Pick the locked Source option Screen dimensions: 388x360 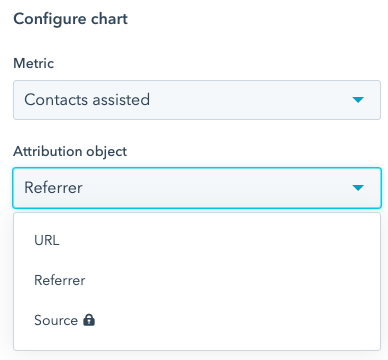[197, 320]
